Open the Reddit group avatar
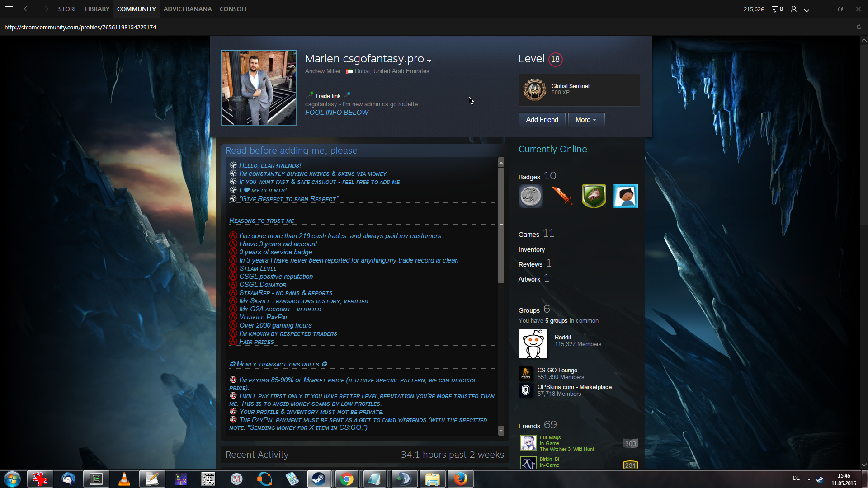 pyautogui.click(x=533, y=344)
